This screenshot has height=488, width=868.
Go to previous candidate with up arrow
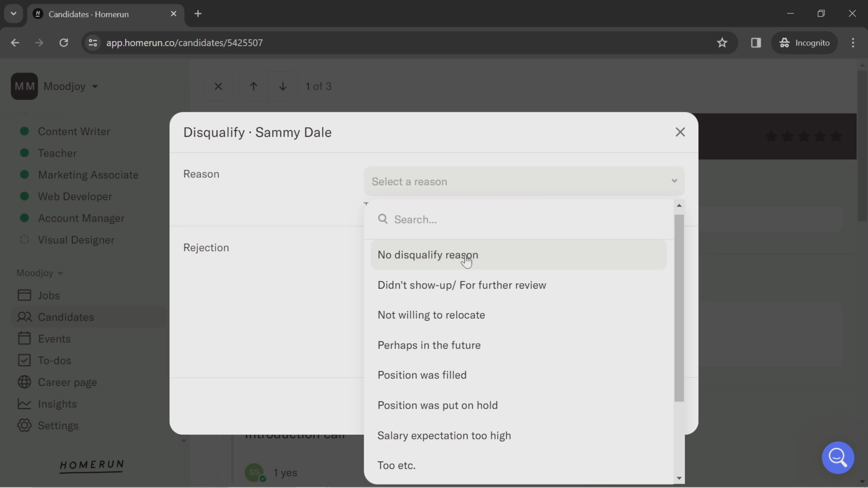[x=253, y=86]
